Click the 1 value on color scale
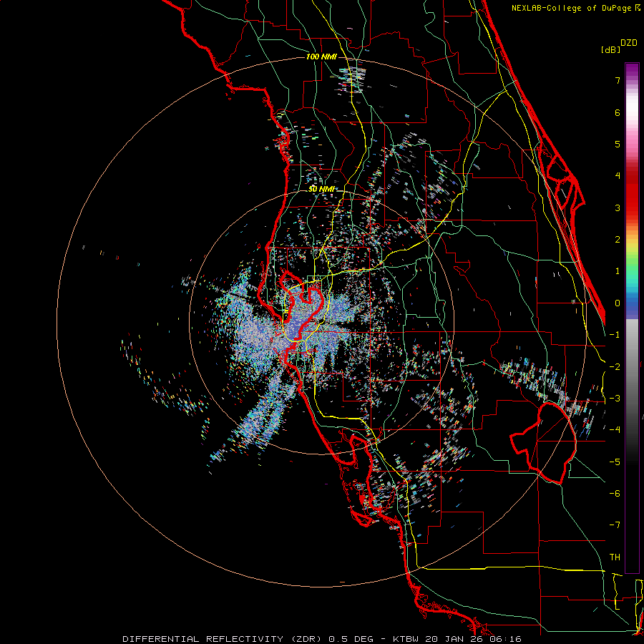 618,271
